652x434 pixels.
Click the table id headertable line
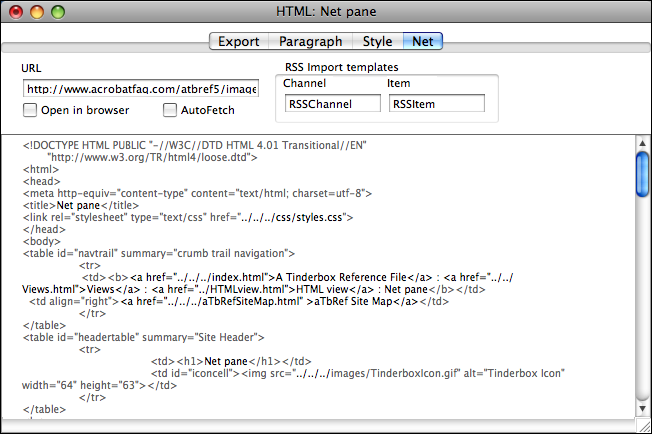click(143, 337)
